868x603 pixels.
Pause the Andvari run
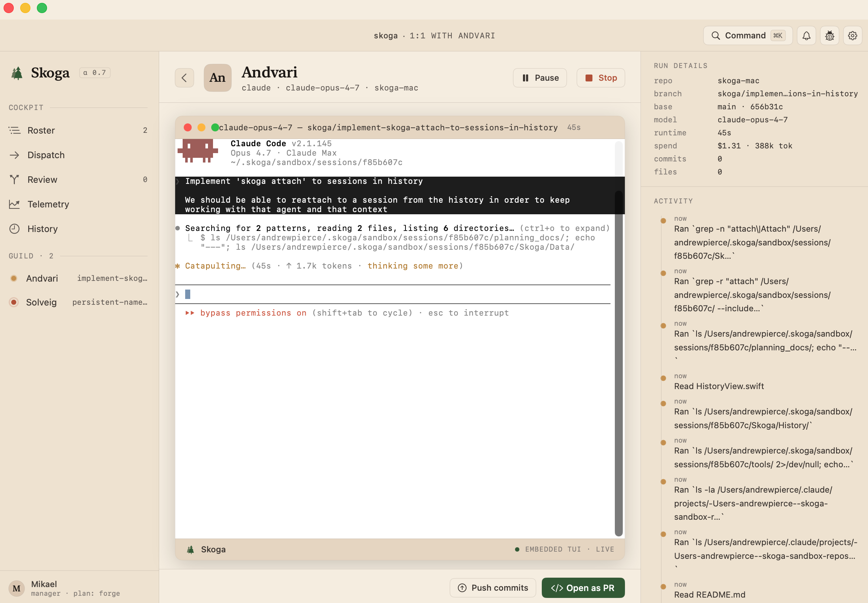pyautogui.click(x=540, y=78)
